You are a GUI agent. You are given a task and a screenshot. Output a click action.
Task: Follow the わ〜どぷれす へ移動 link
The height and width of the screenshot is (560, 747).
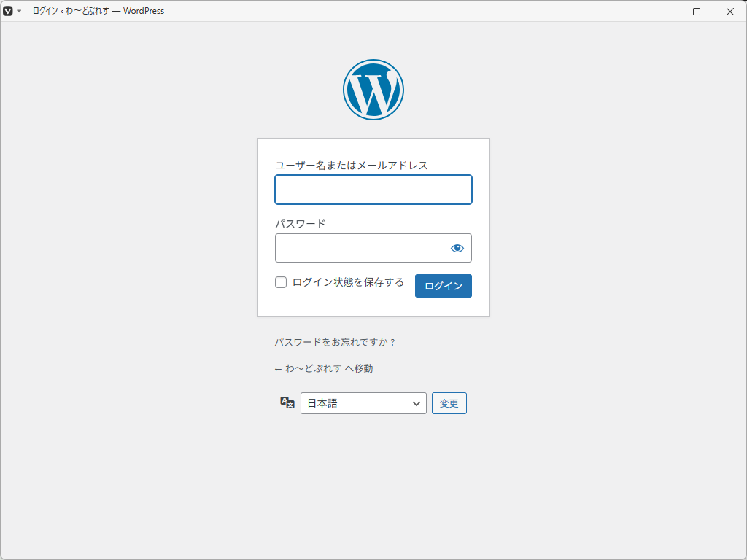tap(324, 368)
